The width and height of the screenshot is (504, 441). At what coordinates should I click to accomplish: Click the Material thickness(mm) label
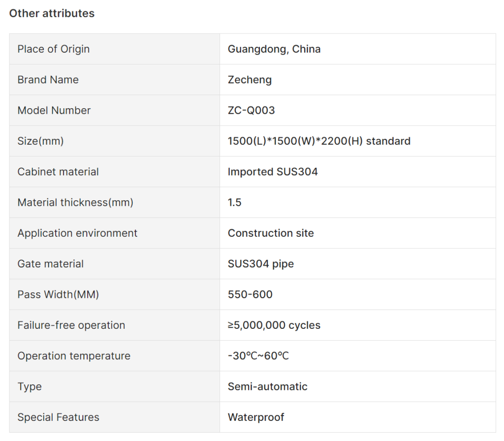[x=75, y=202]
